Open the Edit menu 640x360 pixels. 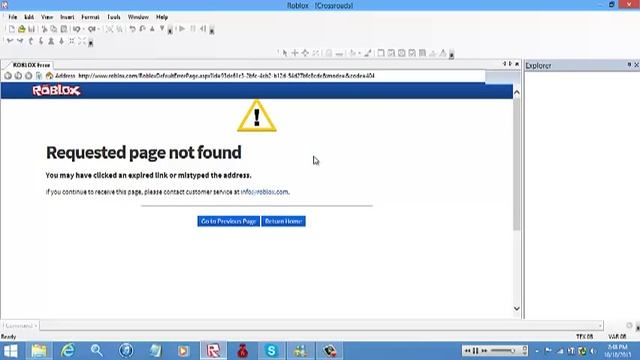(x=29, y=17)
